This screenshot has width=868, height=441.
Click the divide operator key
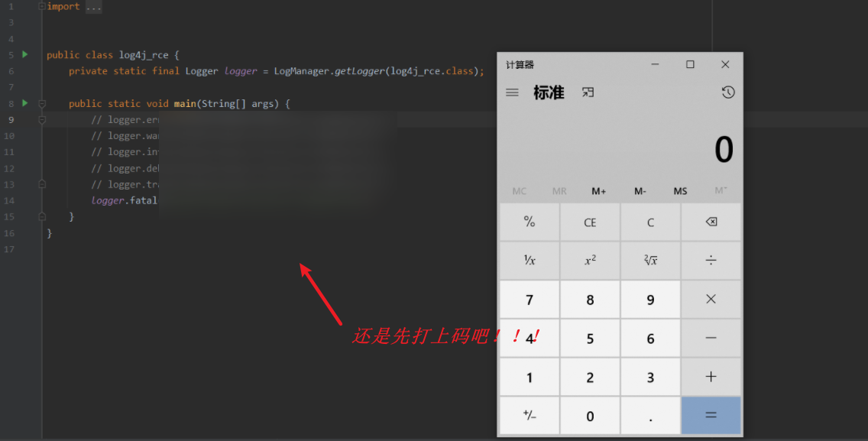point(711,261)
